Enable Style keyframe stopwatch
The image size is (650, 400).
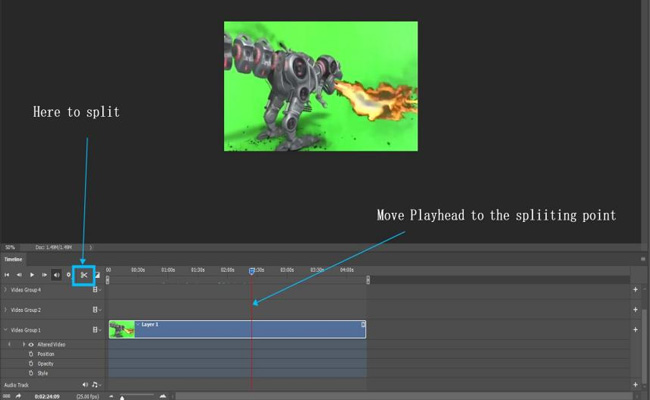31,373
